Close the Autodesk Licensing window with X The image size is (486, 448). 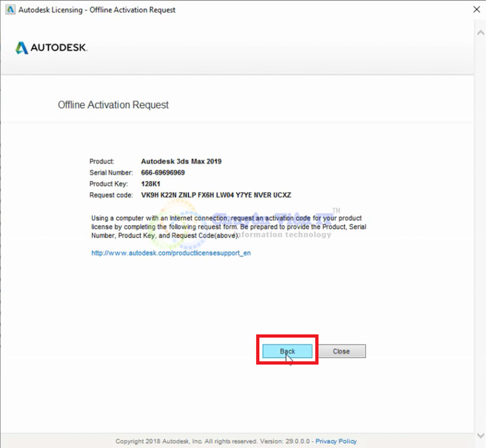pyautogui.click(x=476, y=10)
